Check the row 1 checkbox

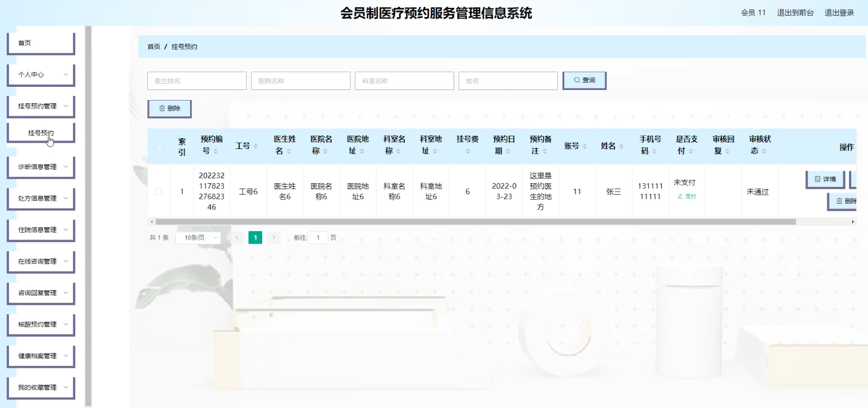158,192
